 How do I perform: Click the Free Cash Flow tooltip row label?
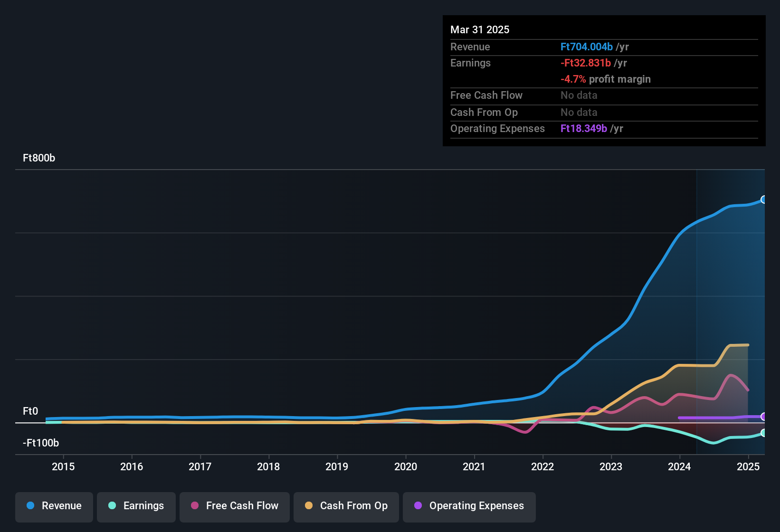486,95
